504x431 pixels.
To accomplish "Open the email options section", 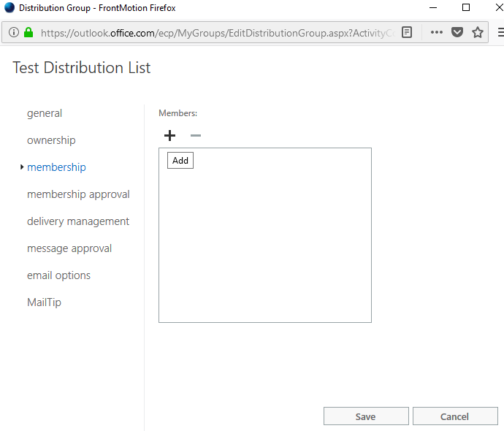I will (58, 275).
